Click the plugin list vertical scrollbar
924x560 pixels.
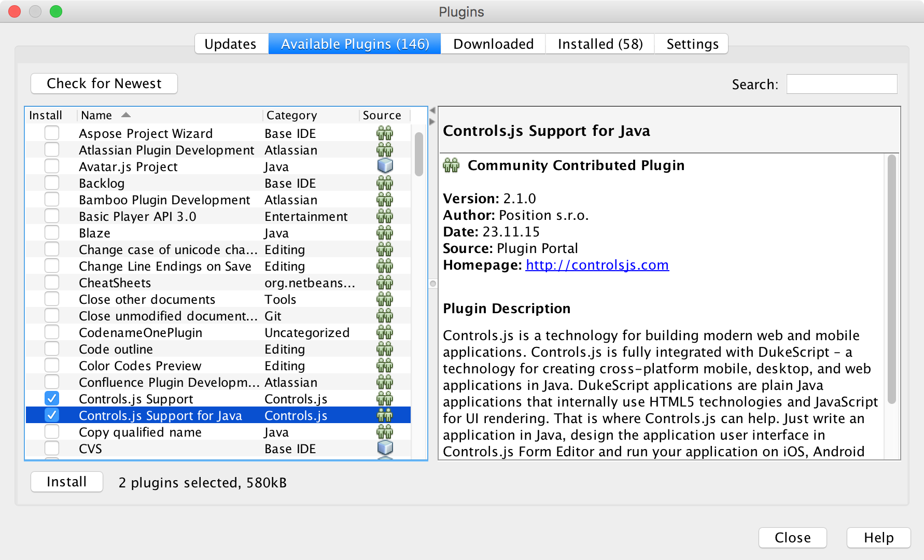(419, 155)
